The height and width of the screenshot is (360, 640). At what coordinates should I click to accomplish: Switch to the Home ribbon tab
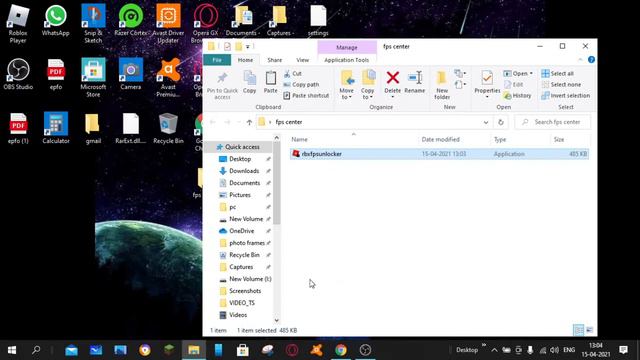[245, 60]
